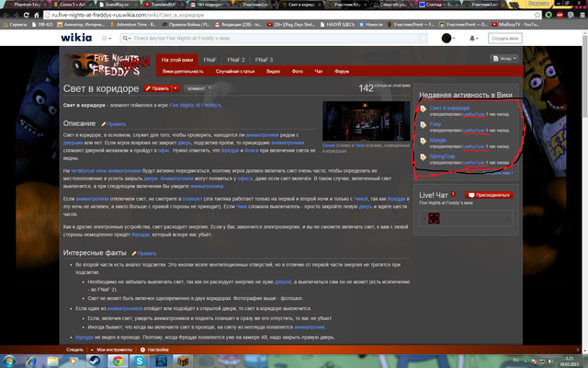The image size is (588, 368).
Task: Open the Wikia hub list dropdown
Action: [x=107, y=38]
